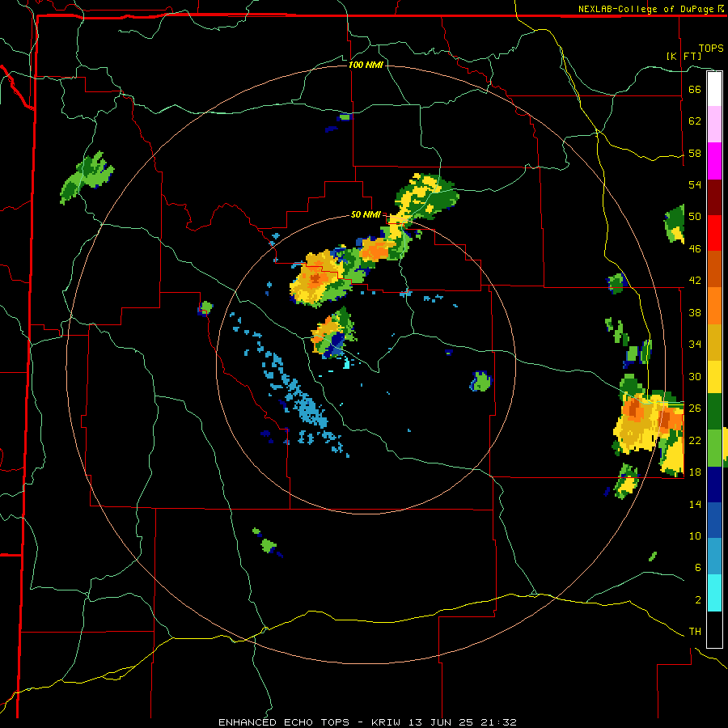The width and height of the screenshot is (728, 728).
Task: Click the light green 22 kft legend swatch
Action: [714, 448]
